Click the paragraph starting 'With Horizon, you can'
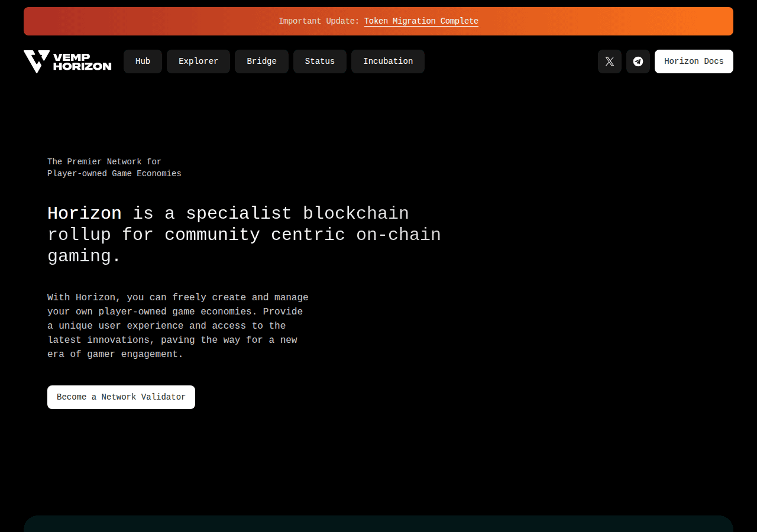 click(x=178, y=326)
